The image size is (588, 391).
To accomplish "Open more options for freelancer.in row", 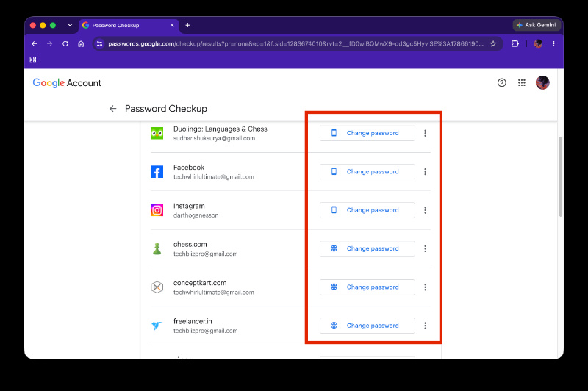I will coord(425,326).
